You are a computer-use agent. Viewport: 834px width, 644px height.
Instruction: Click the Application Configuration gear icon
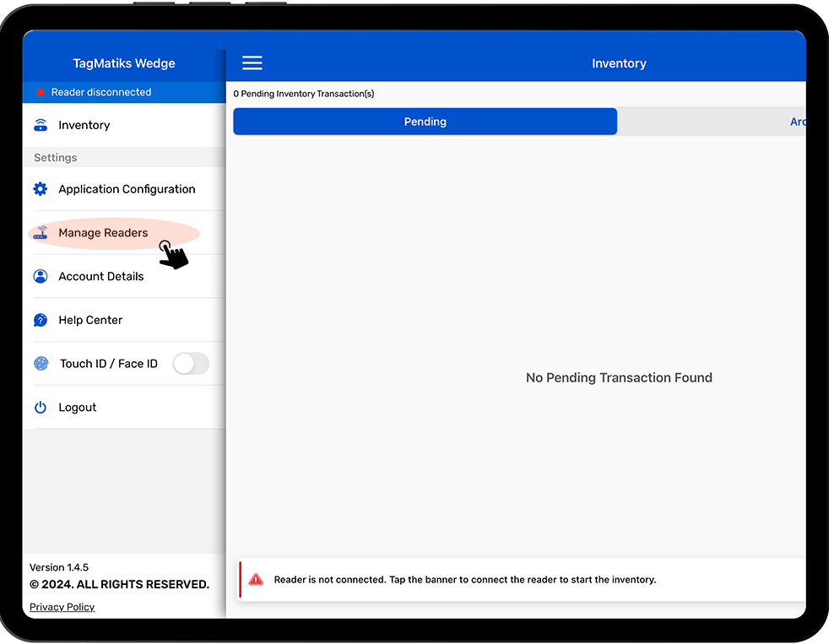coord(41,189)
